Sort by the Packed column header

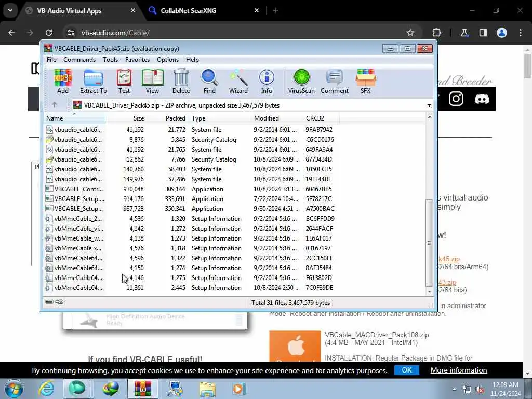pos(168,118)
